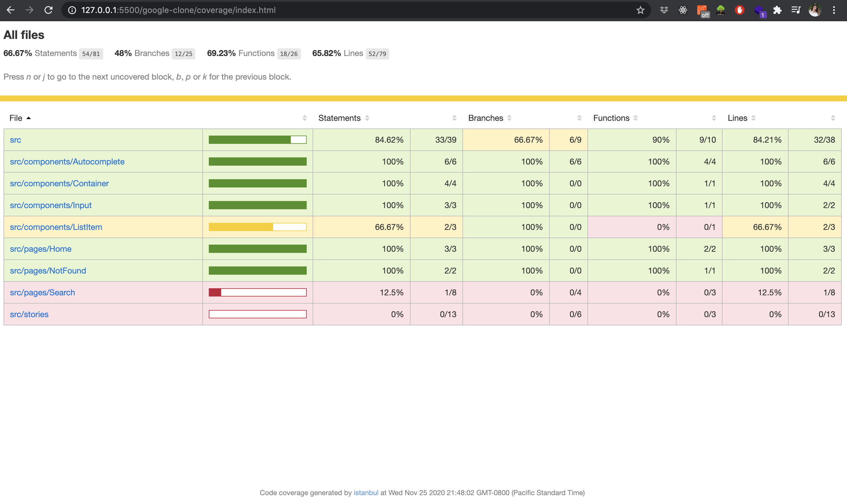This screenshot has width=847, height=504.
Task: Sort table by File column
Action: coord(20,118)
